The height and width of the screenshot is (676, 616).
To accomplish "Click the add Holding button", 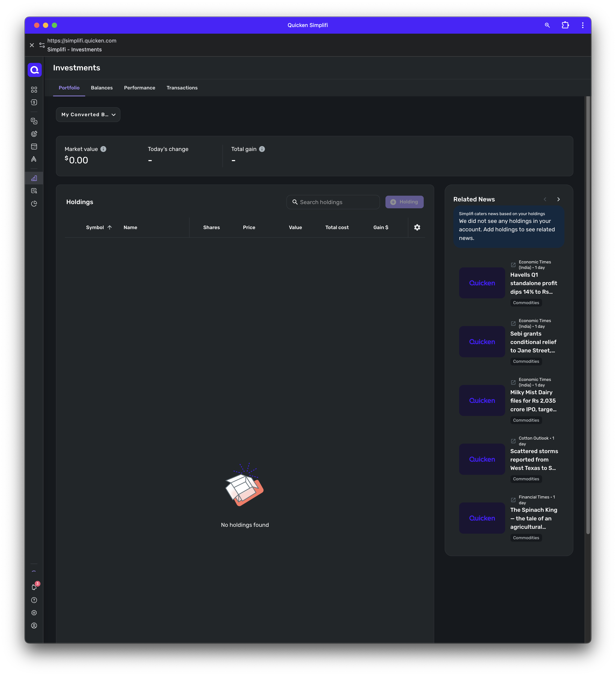I will [404, 202].
